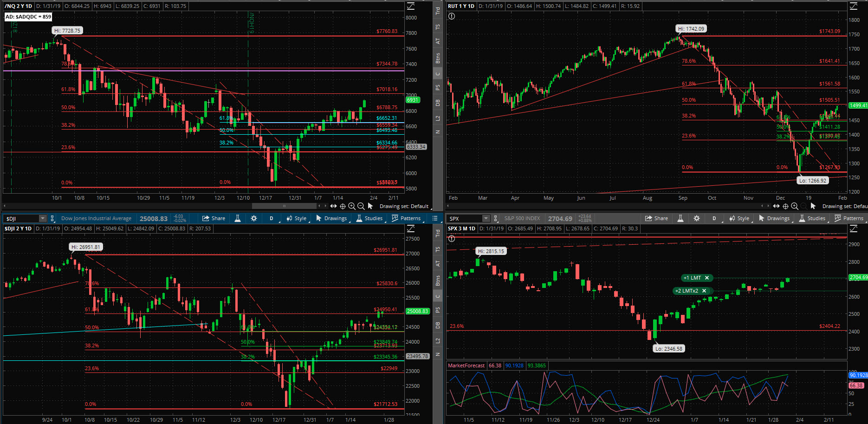868x424 pixels.
Task: Click the pan tool icon under the /NQ chart
Action: (333, 206)
